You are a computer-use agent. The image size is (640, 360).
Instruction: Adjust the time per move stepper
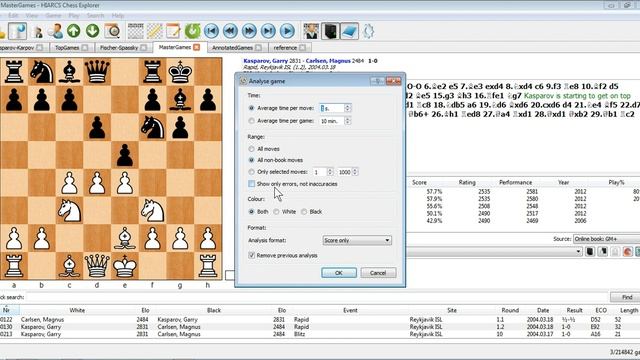[x=347, y=108]
